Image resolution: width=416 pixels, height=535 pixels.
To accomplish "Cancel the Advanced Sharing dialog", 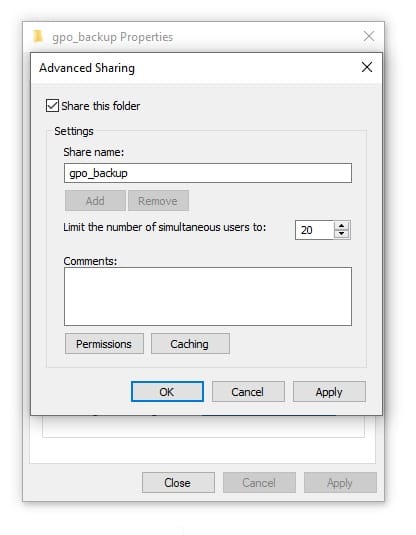I will pyautogui.click(x=248, y=392).
